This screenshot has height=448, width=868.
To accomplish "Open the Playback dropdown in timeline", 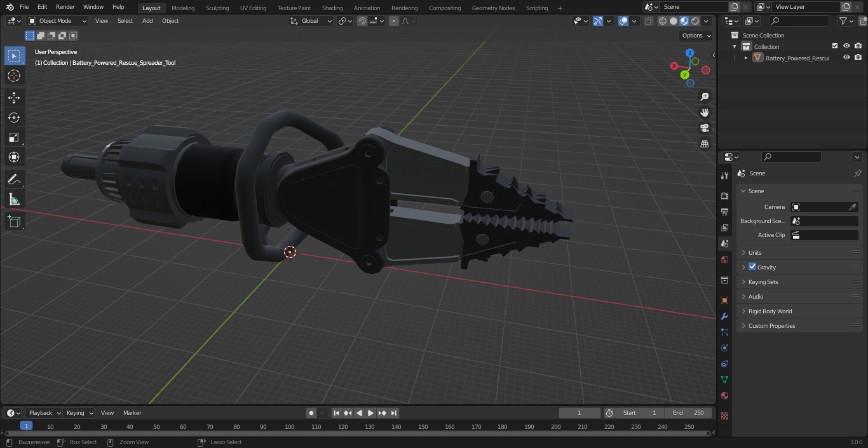I will tap(44, 413).
